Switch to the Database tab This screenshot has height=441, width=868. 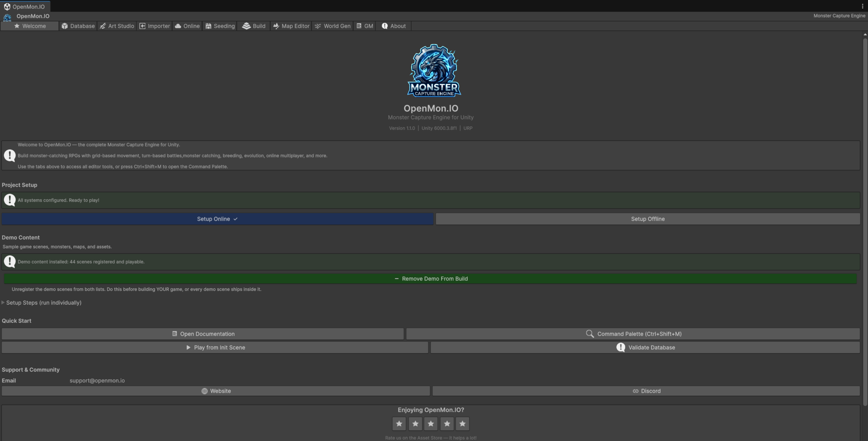pos(78,26)
